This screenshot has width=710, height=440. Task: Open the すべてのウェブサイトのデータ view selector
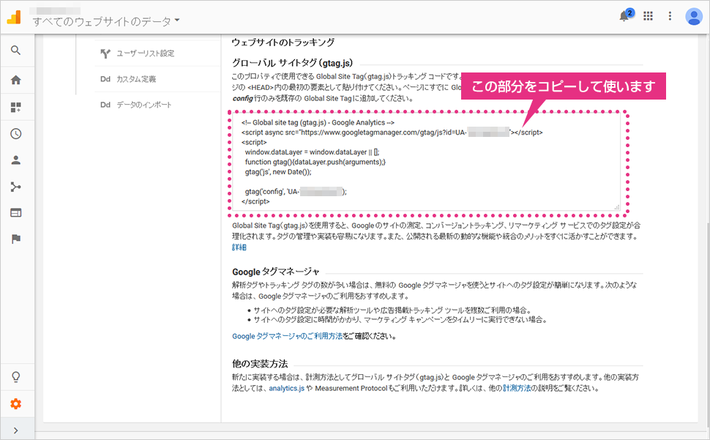(106, 21)
